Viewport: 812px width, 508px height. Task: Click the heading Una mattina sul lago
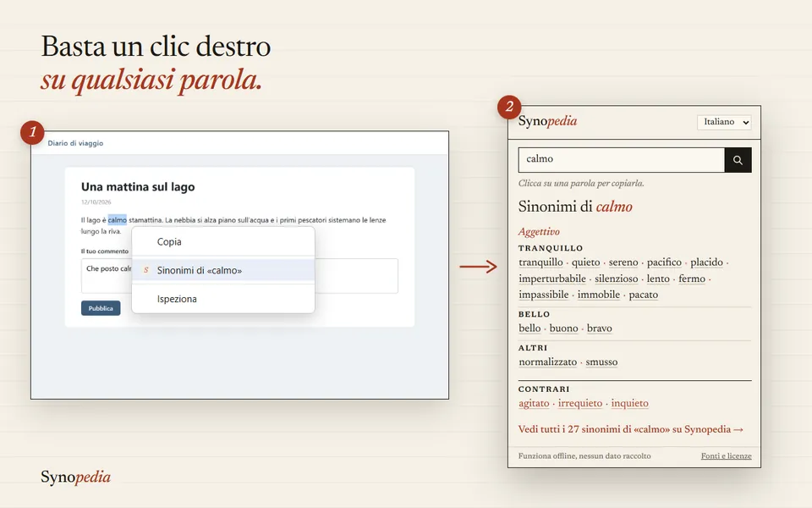[138, 186]
